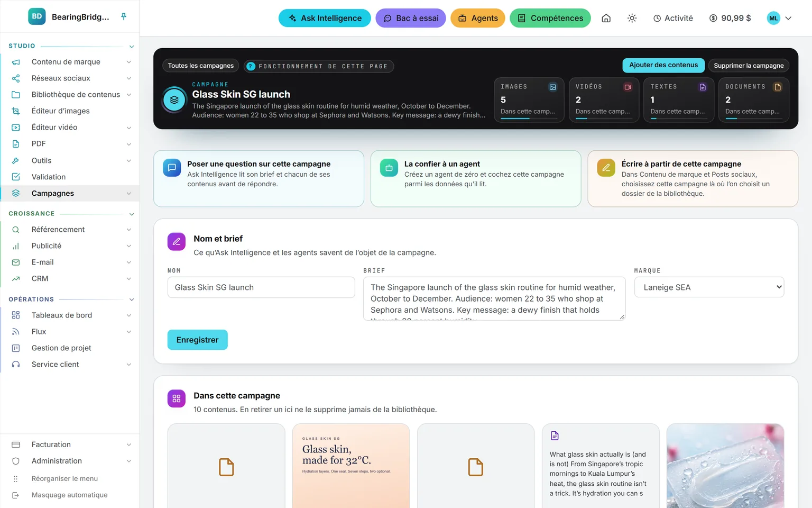Toggle Masquage automatique of the sidebar
This screenshot has height=508, width=812.
pos(69,495)
